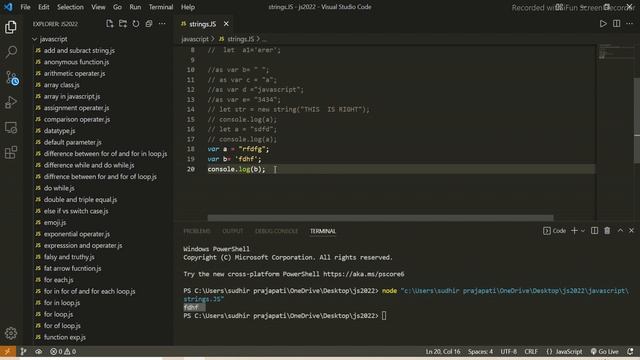The width and height of the screenshot is (640, 360).
Task: Select the Code terminal instance label
Action: 554,231
